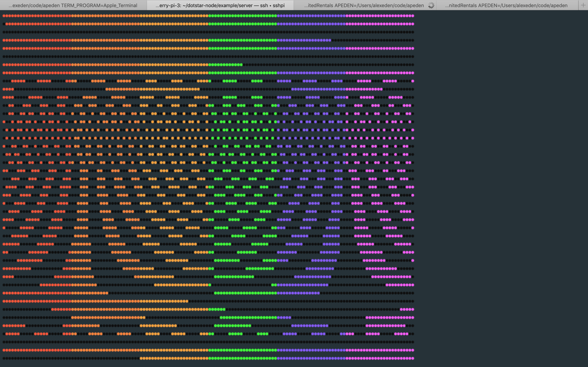
Task: Click the busy spinner on third tab
Action: click(x=431, y=5)
